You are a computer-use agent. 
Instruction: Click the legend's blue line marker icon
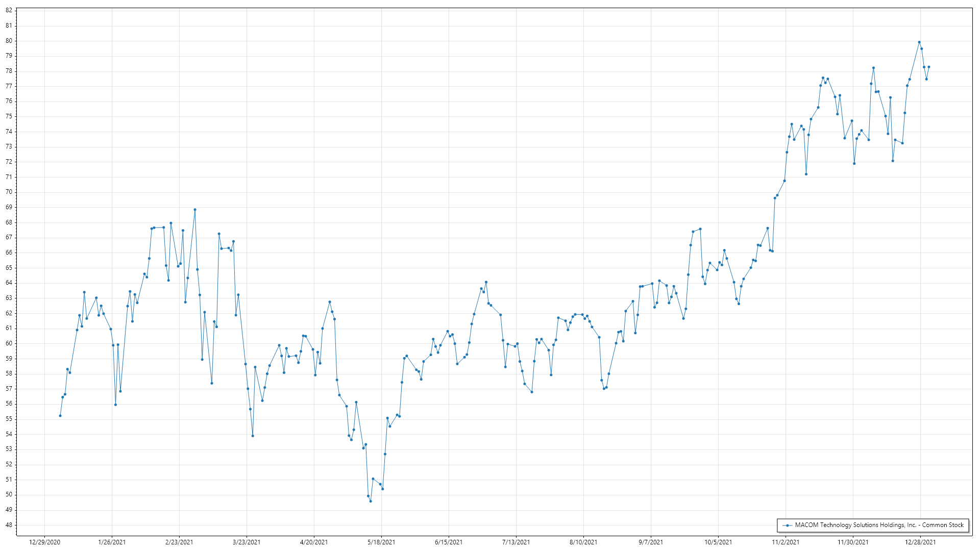[x=788, y=525]
